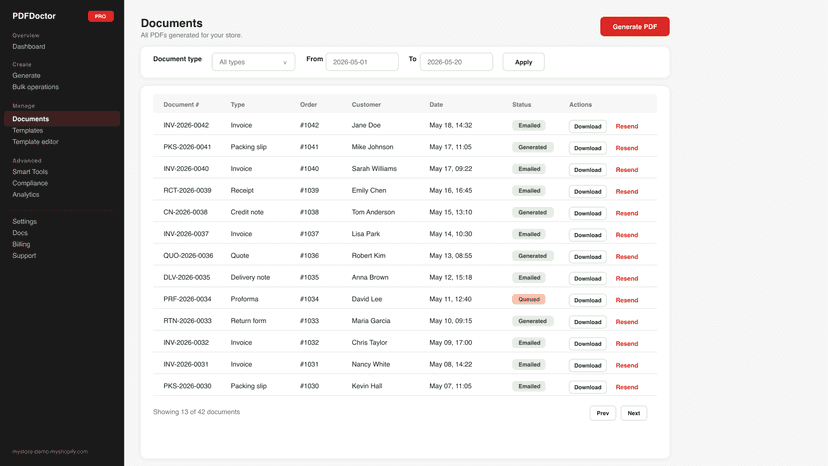This screenshot has height=466, width=828.
Task: Resend INV-2026-0031 to Nancy White
Action: click(627, 365)
